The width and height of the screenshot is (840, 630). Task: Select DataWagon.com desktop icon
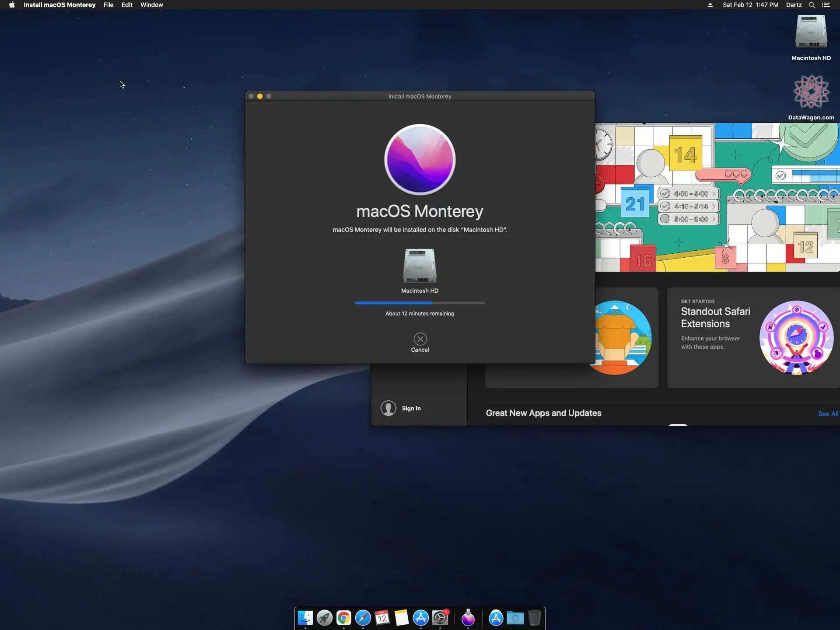point(811,92)
